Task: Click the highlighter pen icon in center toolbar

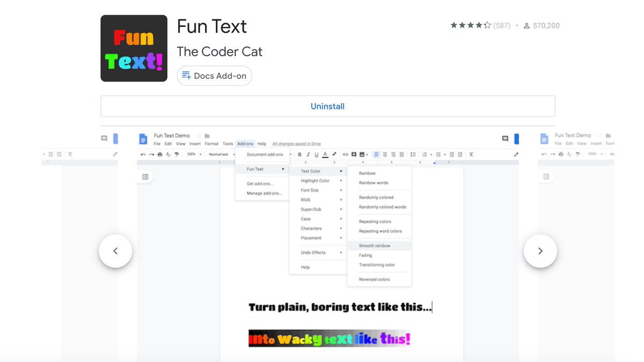Action: coord(334,154)
